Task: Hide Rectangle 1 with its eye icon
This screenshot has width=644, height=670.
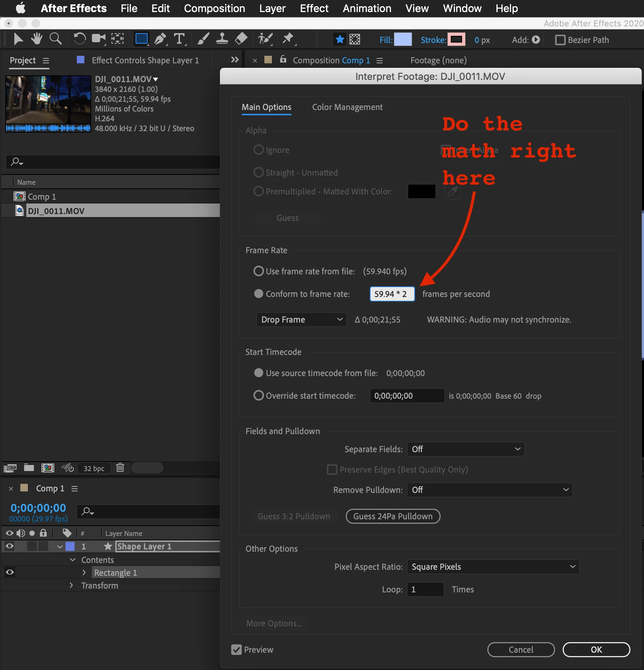Action: pyautogui.click(x=10, y=572)
